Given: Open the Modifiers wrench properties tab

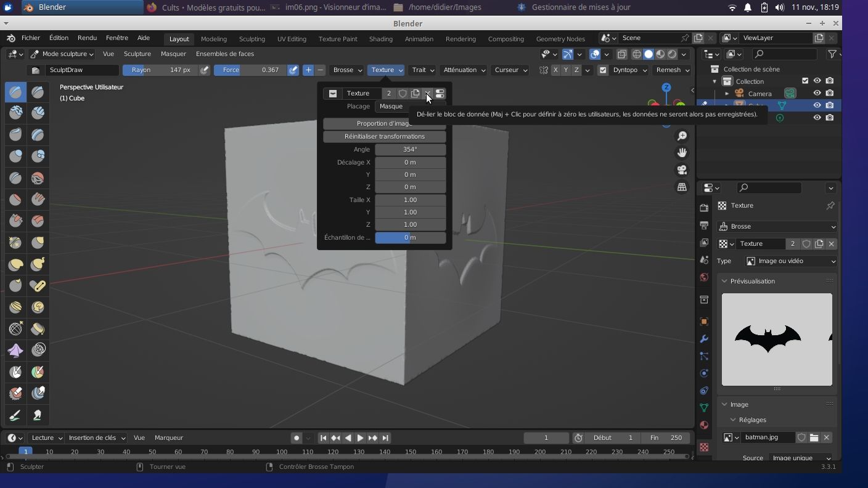Looking at the screenshot, I should [704, 339].
